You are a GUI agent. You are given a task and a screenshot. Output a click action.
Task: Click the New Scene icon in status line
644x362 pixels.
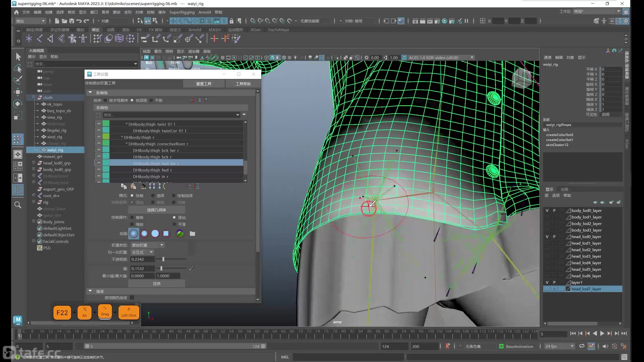pyautogui.click(x=57, y=21)
